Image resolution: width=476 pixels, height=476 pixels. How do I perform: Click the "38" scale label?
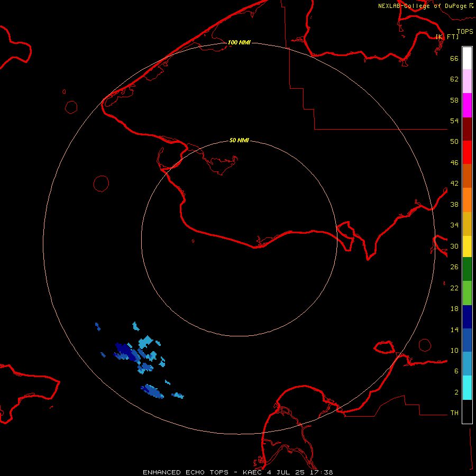454,205
